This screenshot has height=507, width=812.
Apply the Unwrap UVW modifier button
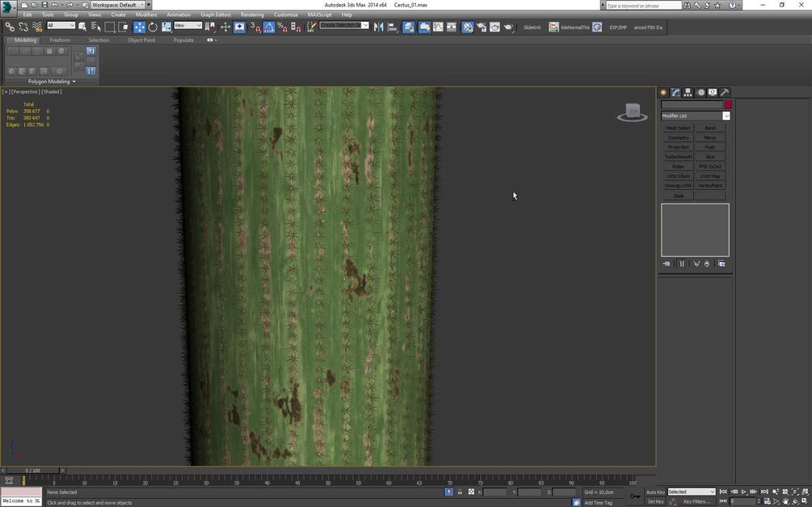[x=679, y=186]
